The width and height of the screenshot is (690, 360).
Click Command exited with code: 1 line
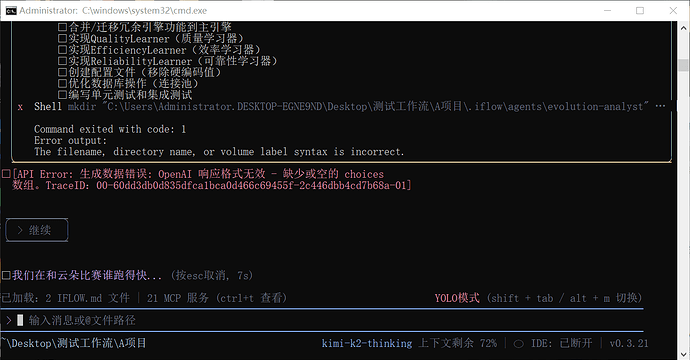pyautogui.click(x=110, y=129)
